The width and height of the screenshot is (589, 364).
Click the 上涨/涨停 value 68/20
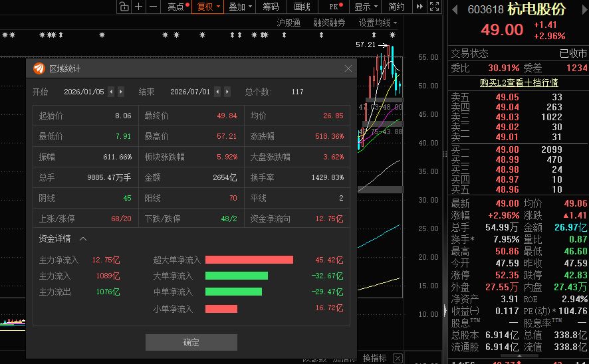(x=121, y=219)
